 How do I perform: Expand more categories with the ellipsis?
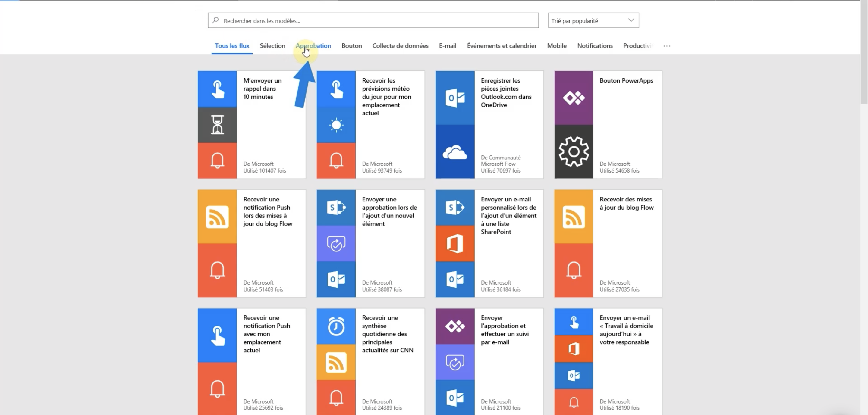[666, 46]
